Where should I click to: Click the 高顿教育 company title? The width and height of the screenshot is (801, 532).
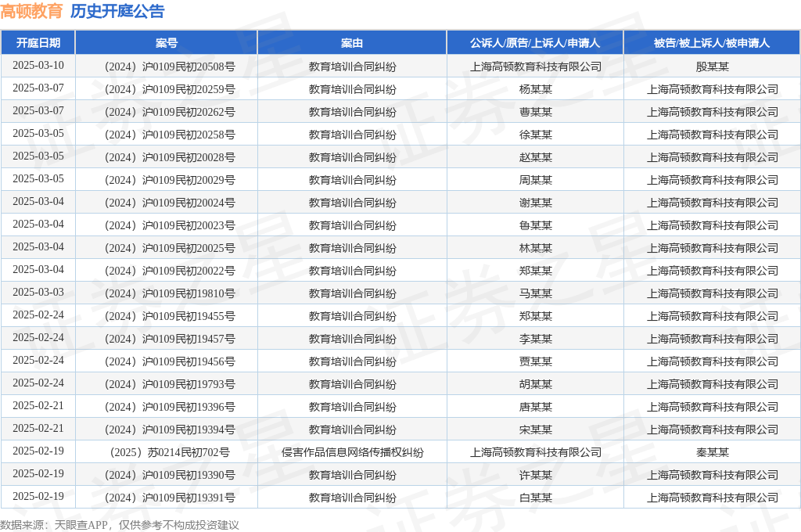33,12
